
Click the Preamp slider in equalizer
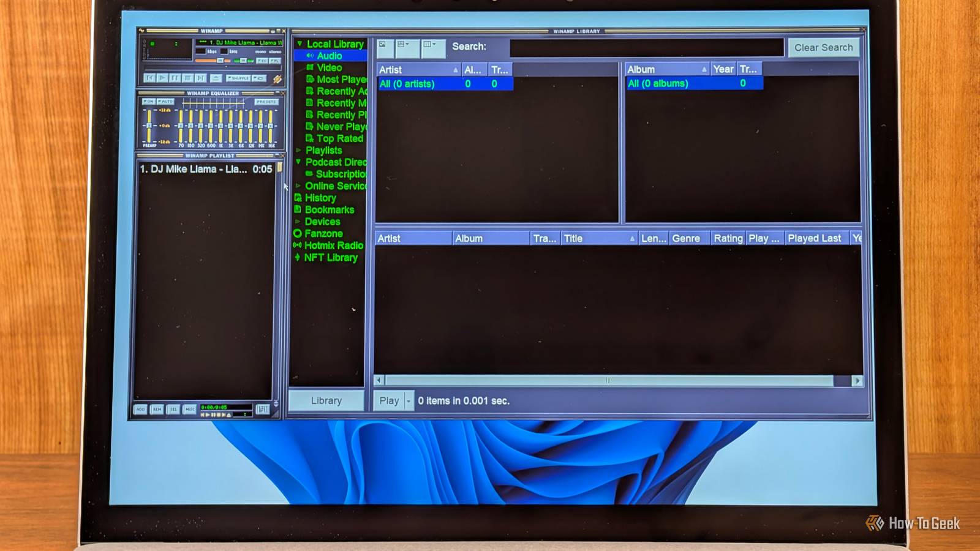(149, 126)
